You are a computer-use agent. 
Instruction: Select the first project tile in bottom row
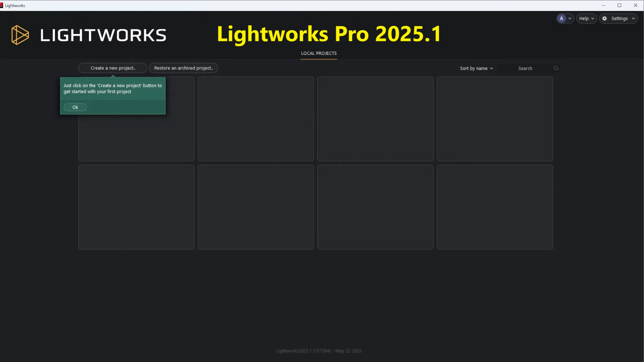(136, 207)
